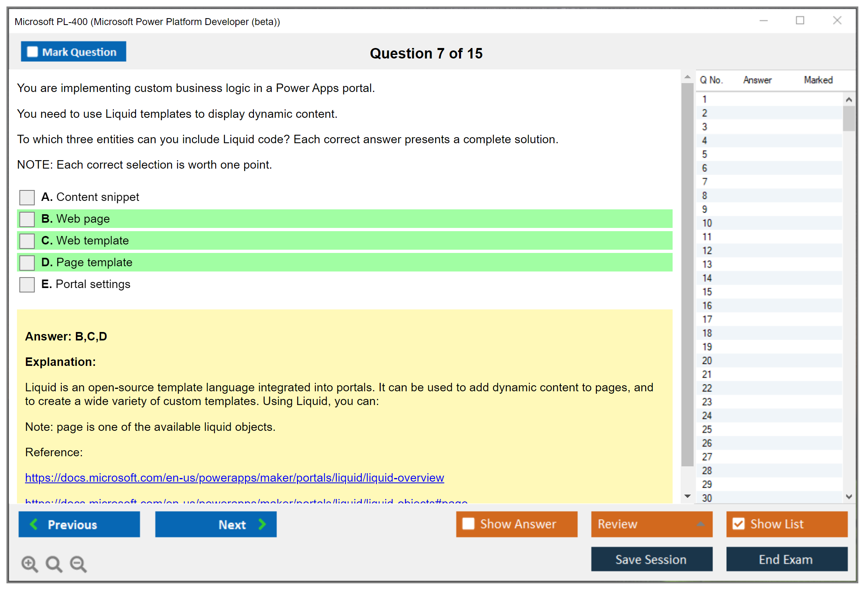Click the zoom out magnifier icon
The height and width of the screenshot is (593, 868).
tap(78, 564)
